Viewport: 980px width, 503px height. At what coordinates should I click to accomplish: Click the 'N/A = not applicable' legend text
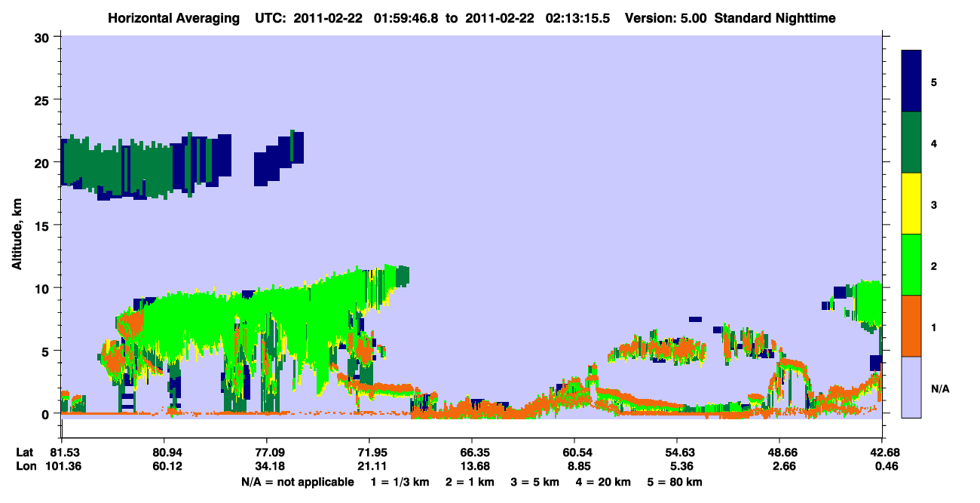click(297, 482)
